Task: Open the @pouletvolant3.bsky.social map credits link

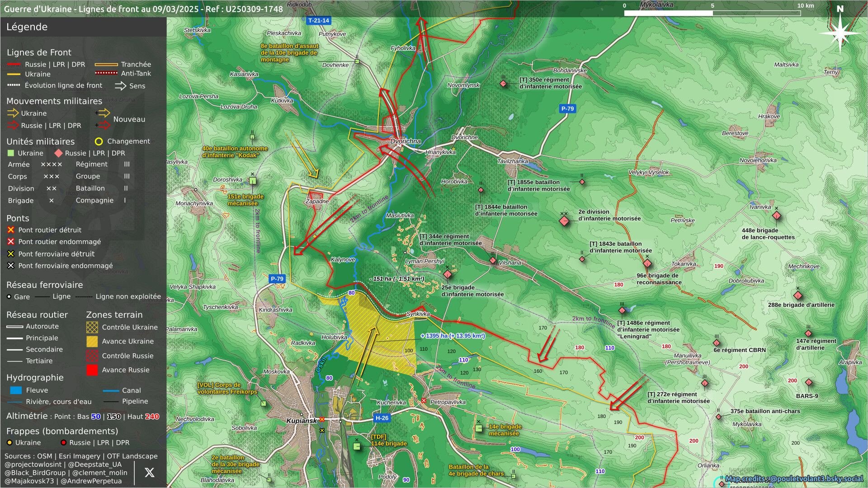Action: click(794, 479)
